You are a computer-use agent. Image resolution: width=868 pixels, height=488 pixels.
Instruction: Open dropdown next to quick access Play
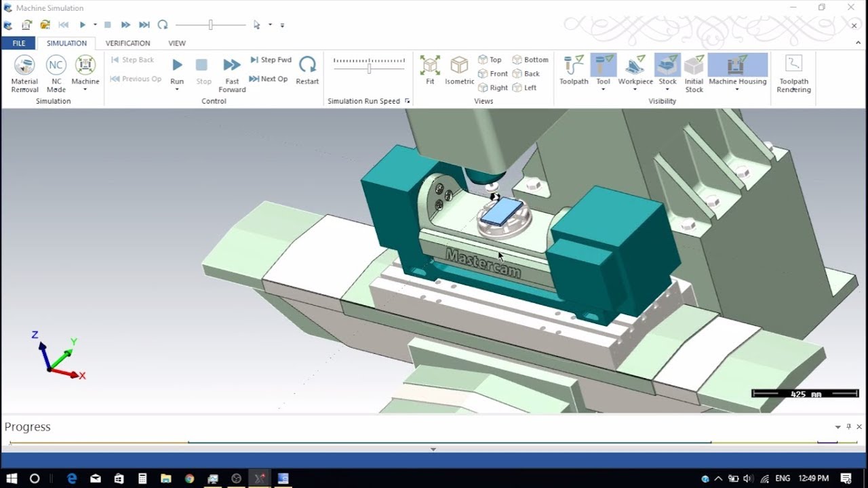tap(95, 25)
